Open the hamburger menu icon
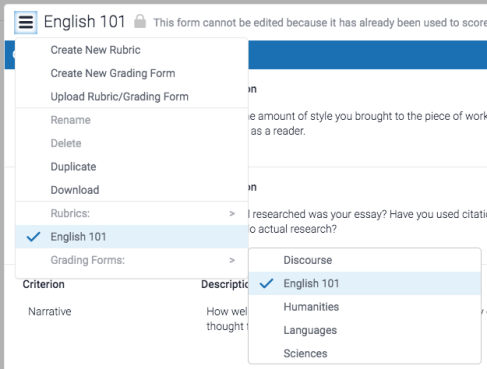The image size is (487, 369). (26, 22)
